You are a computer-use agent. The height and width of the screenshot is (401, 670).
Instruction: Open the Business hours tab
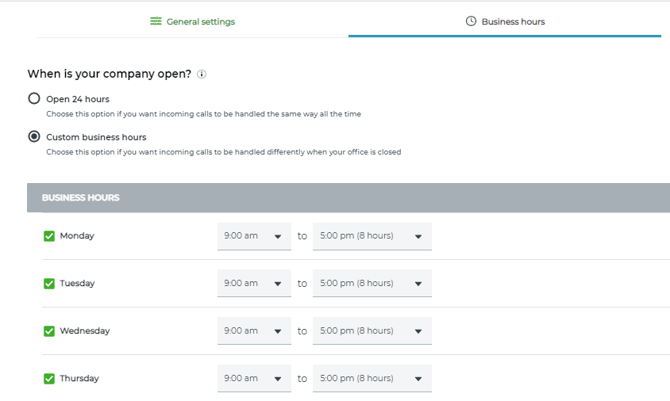coord(505,21)
